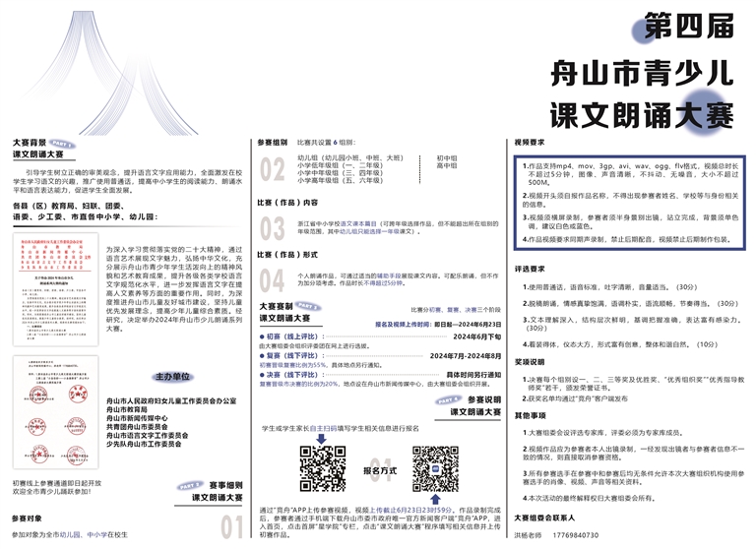The image size is (756, 549).
Task: Click the blue down arrow above left QR code
Action: (x=321, y=438)
